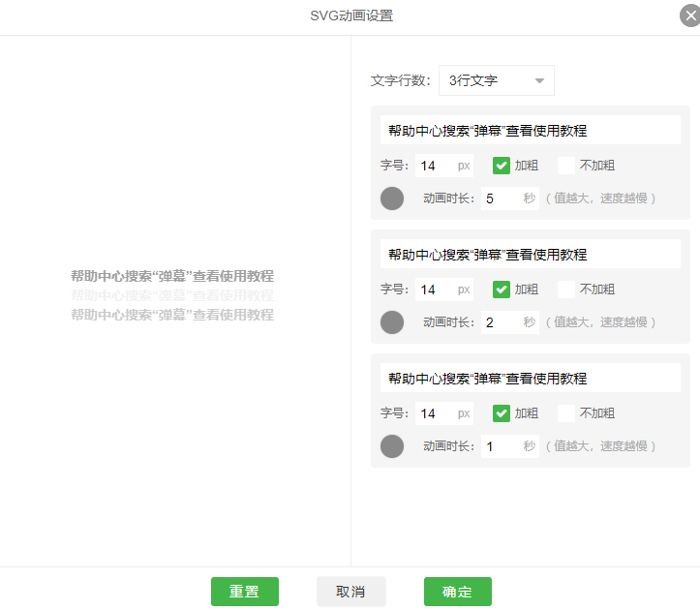Image resolution: width=700 pixels, height=610 pixels.
Task: Open the 文字行数 dropdown
Action: (496, 81)
